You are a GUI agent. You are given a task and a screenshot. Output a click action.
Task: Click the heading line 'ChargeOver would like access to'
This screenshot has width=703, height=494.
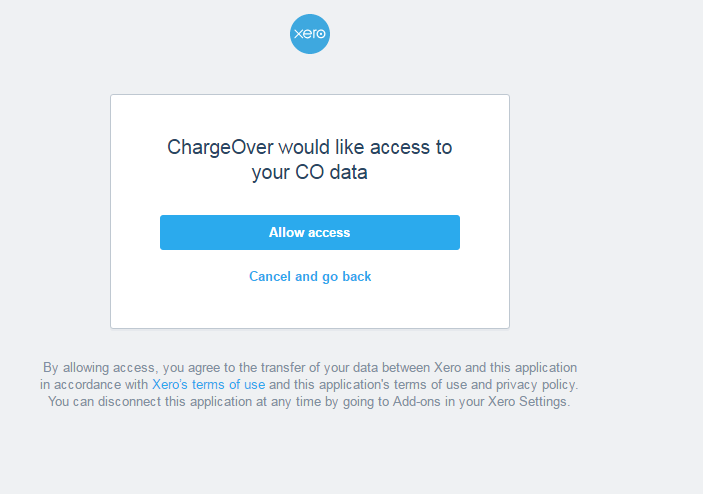pyautogui.click(x=310, y=147)
